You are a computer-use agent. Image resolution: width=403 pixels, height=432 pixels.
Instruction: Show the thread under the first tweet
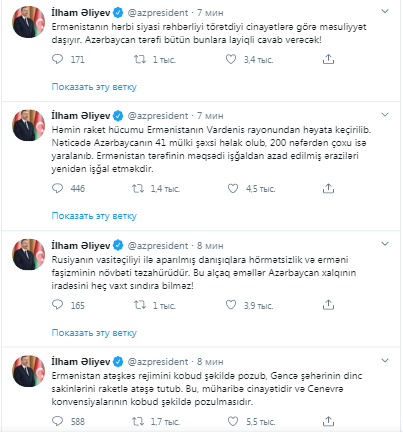pyautogui.click(x=94, y=87)
